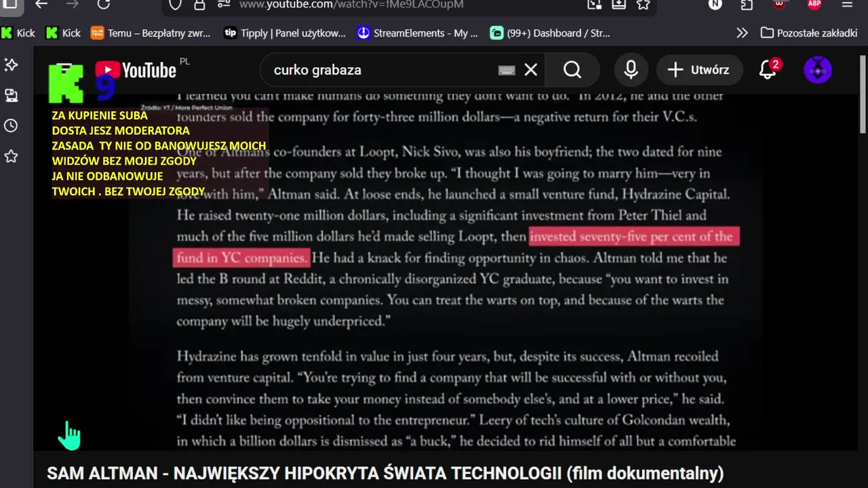Show more bookmarks with the double chevron
Screen dimensions: 868x488
[x=743, y=33]
